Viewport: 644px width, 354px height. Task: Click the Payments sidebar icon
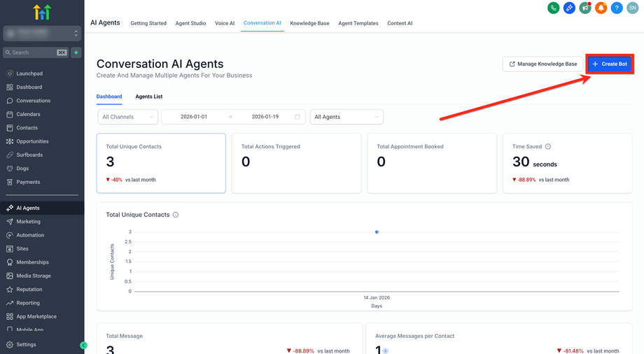pos(10,182)
